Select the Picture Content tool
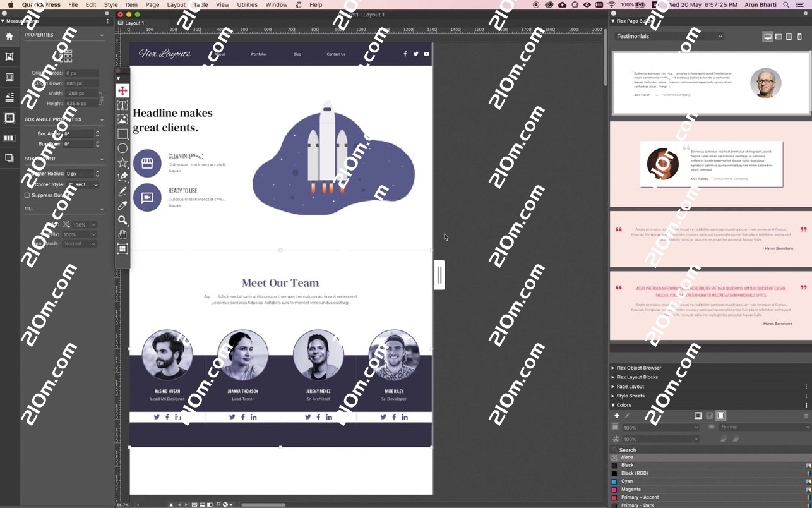This screenshot has width=812, height=508. pos(122,119)
